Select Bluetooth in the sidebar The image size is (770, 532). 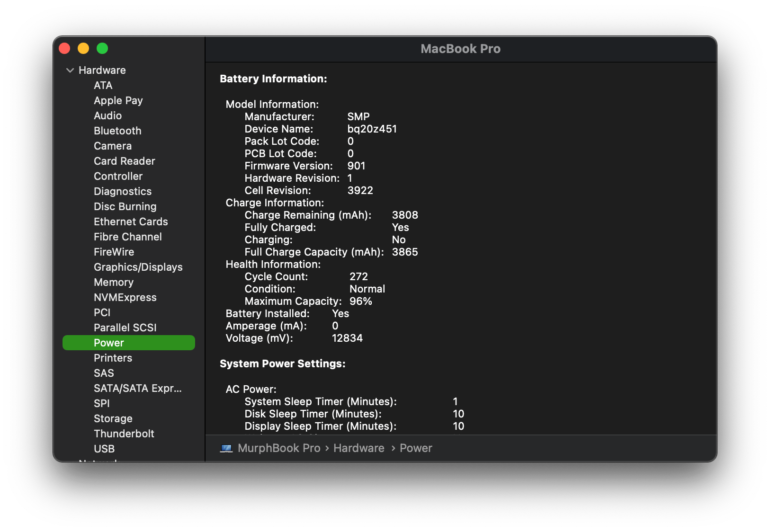click(x=117, y=131)
